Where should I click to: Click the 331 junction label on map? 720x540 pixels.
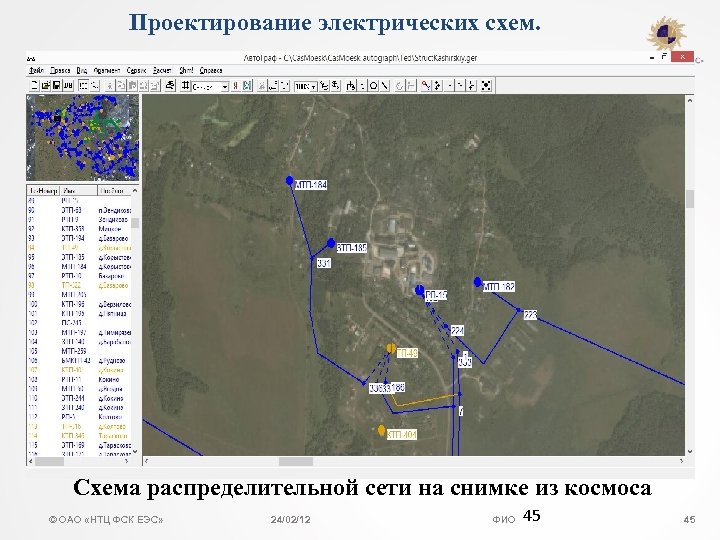click(x=324, y=263)
